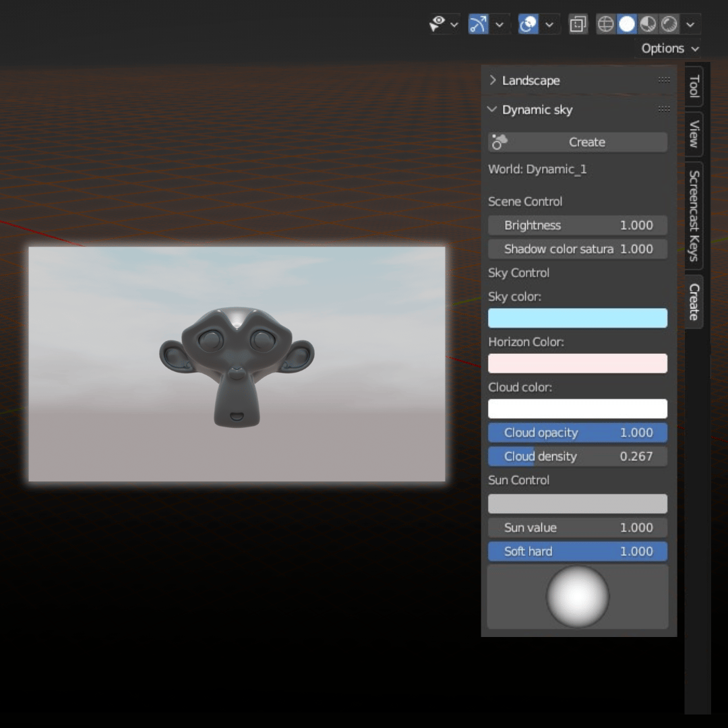Click the Shadow color saturation field
Image resolution: width=728 pixels, height=728 pixels.
[578, 249]
